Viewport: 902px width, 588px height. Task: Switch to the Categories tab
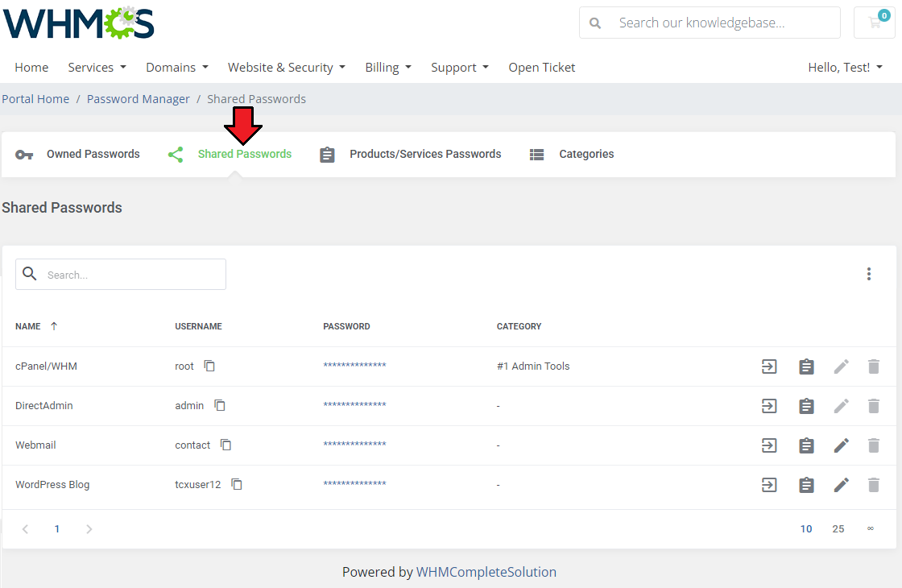[571, 154]
